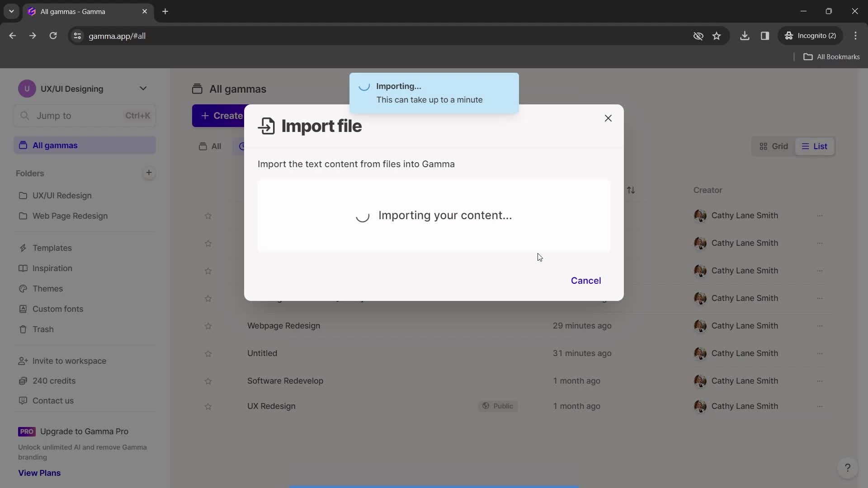The width and height of the screenshot is (868, 488).
Task: Click the View Plans upgrade link
Action: click(x=39, y=473)
